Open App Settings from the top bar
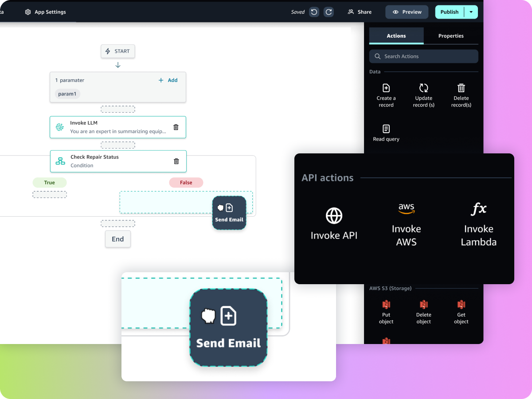 point(45,12)
